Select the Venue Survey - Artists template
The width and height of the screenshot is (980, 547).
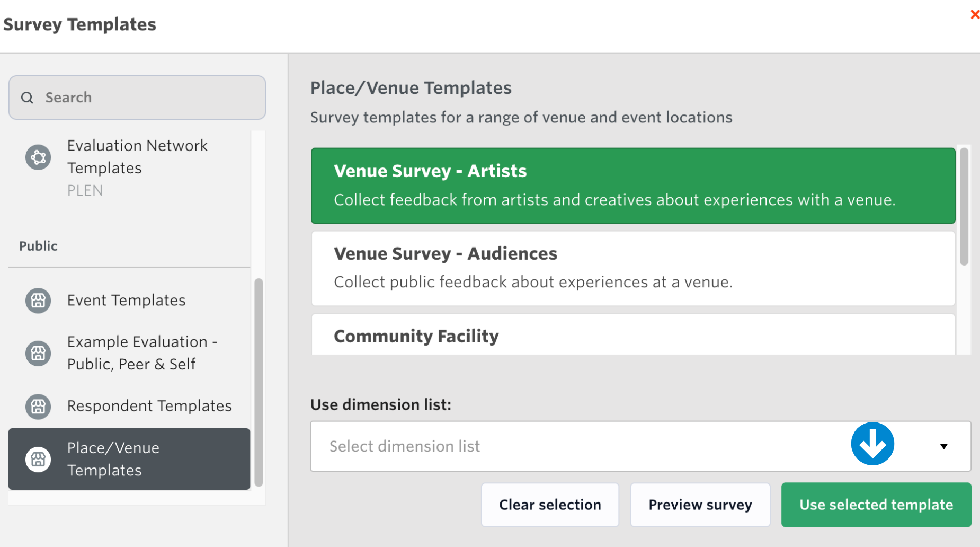point(633,186)
